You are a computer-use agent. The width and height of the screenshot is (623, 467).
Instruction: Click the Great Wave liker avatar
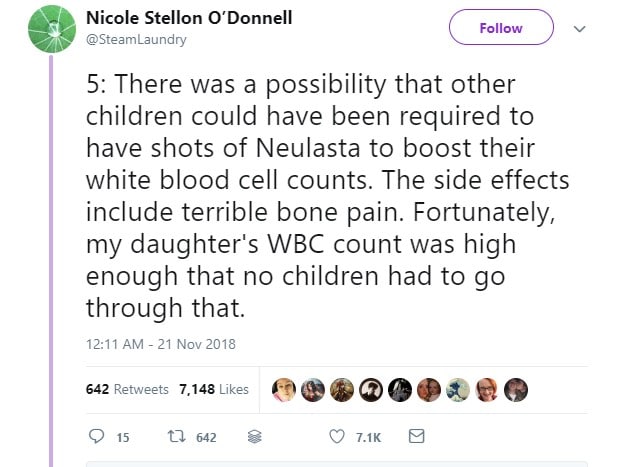coord(458,389)
